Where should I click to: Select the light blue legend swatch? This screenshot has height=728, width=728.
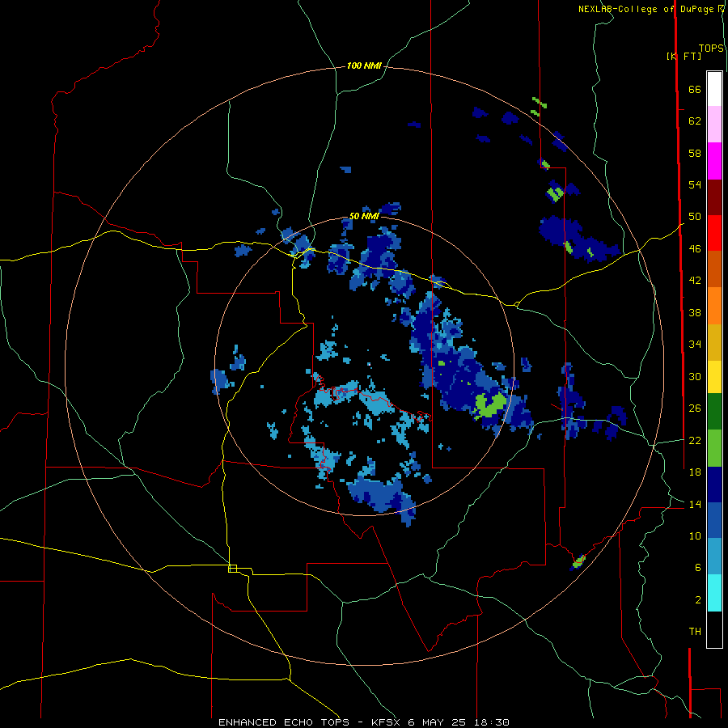pyautogui.click(x=714, y=557)
